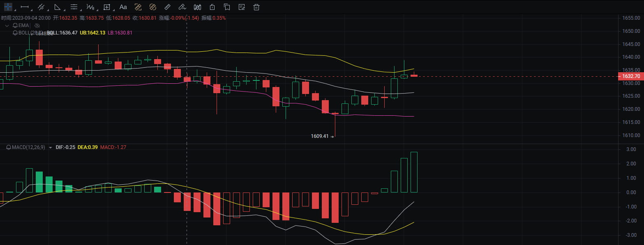Click the 3.00 MACD axis label
This screenshot has height=245, width=644.
click(x=631, y=149)
